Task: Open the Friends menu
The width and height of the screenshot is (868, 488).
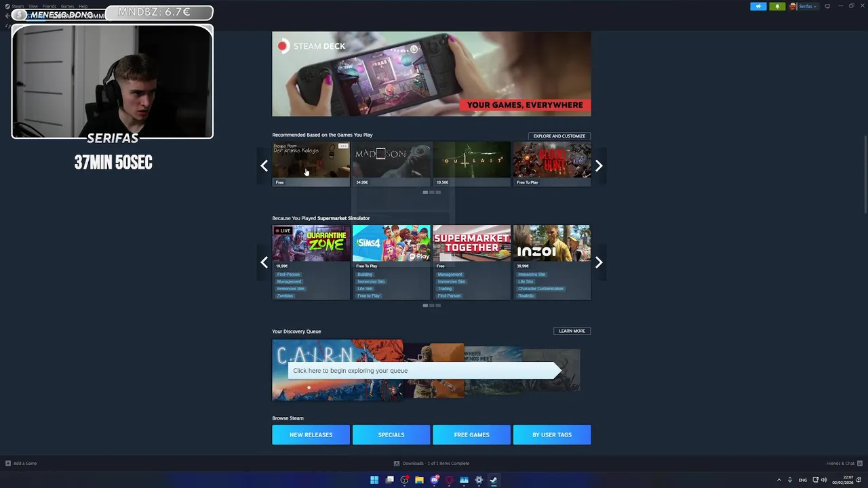Action: pos(50,6)
